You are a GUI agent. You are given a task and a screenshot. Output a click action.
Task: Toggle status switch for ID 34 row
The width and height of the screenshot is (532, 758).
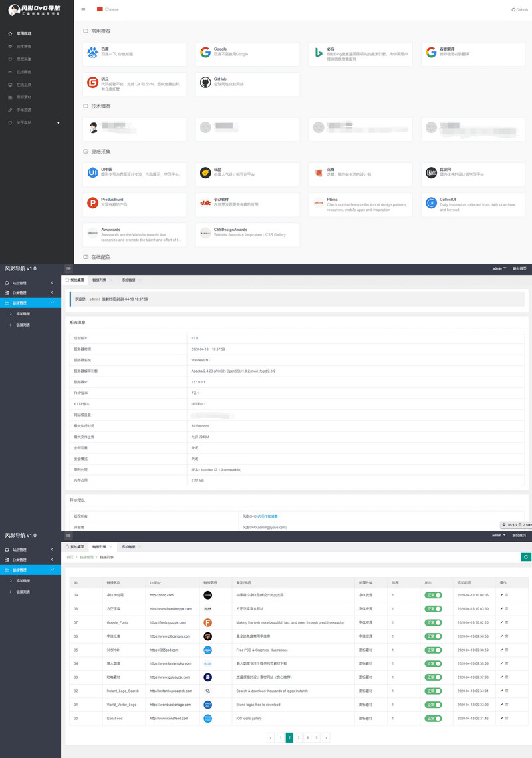(x=433, y=663)
